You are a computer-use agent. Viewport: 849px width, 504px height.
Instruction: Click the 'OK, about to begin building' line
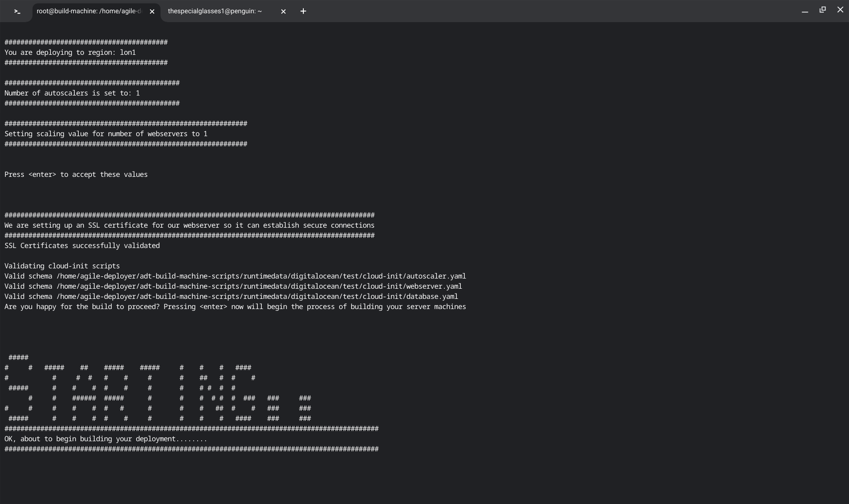[106, 439]
